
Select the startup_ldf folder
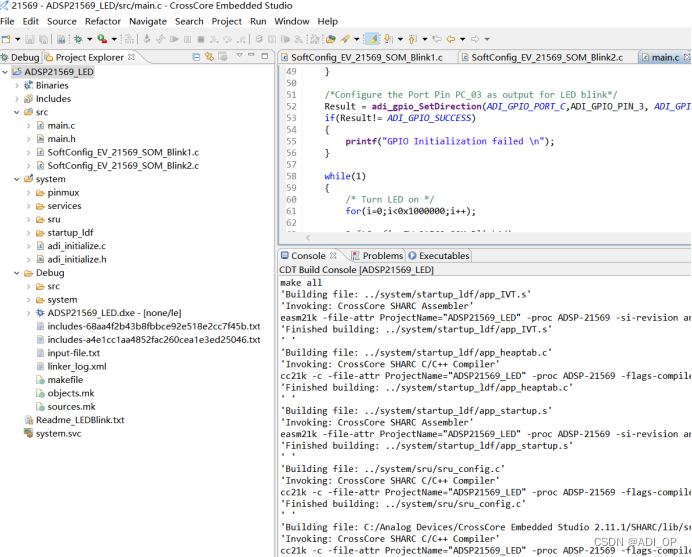point(70,233)
